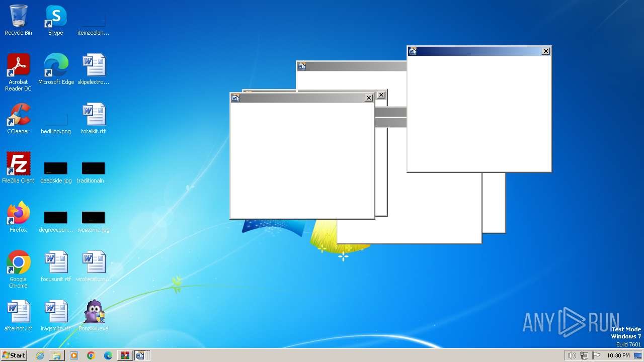
Task: Select afterhot.rtf document icon
Action: (18, 316)
